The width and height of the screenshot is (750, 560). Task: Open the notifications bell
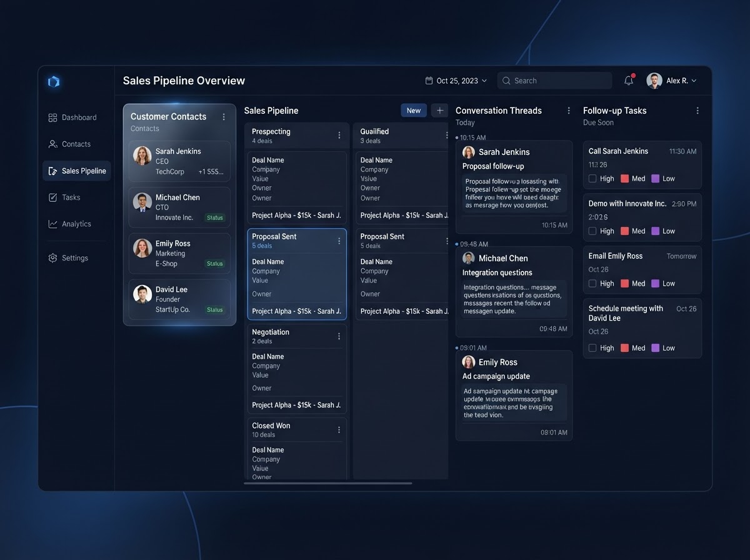tap(629, 81)
